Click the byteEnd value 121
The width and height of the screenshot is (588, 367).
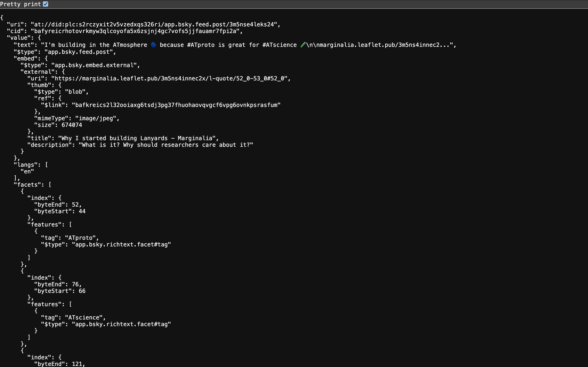[77, 364]
